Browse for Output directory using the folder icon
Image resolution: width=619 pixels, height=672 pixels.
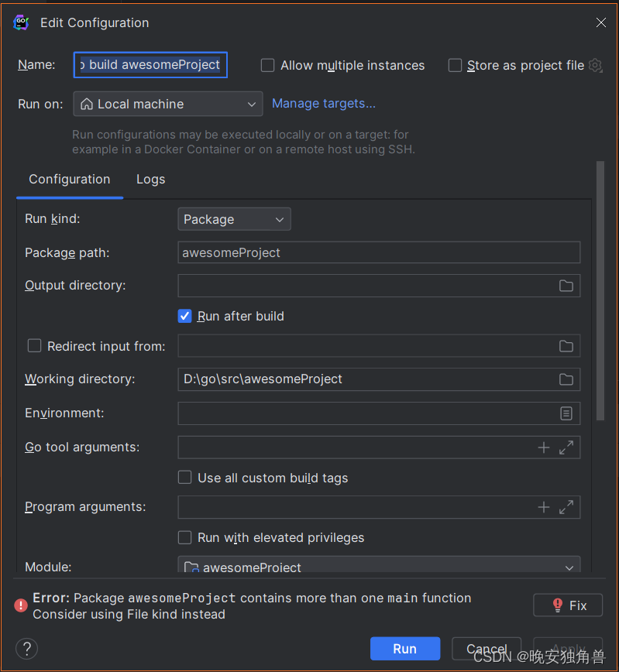[565, 286]
